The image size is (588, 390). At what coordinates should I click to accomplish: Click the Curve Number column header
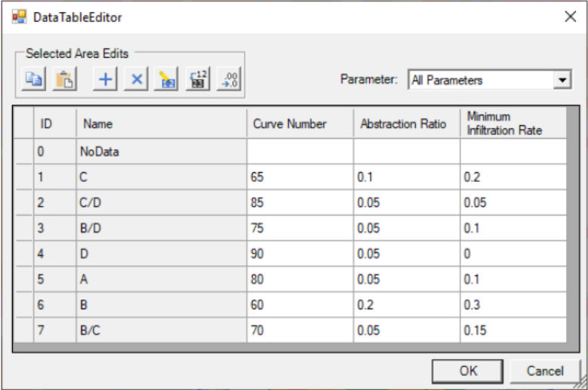(x=300, y=124)
